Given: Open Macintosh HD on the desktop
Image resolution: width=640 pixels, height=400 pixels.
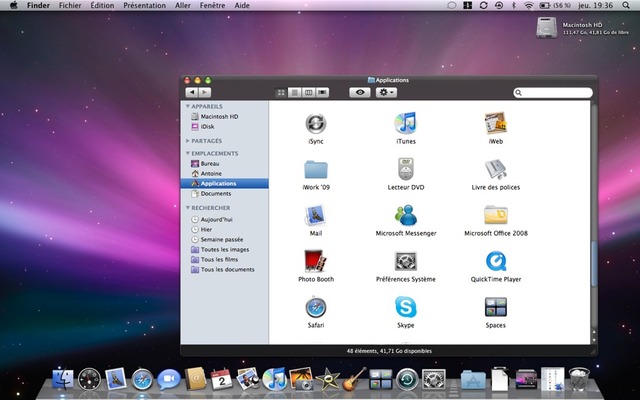Looking at the screenshot, I should 546,28.
